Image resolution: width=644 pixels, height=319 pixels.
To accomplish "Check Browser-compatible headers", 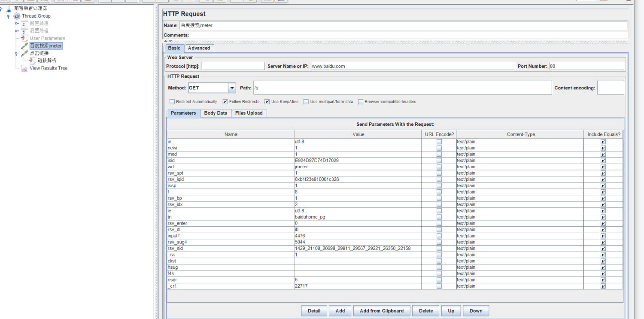I will coord(361,102).
